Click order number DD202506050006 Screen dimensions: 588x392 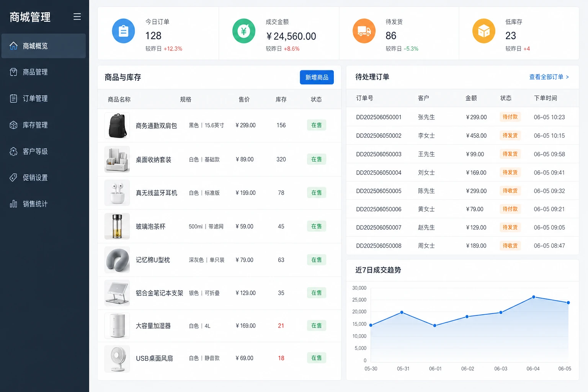click(x=379, y=209)
